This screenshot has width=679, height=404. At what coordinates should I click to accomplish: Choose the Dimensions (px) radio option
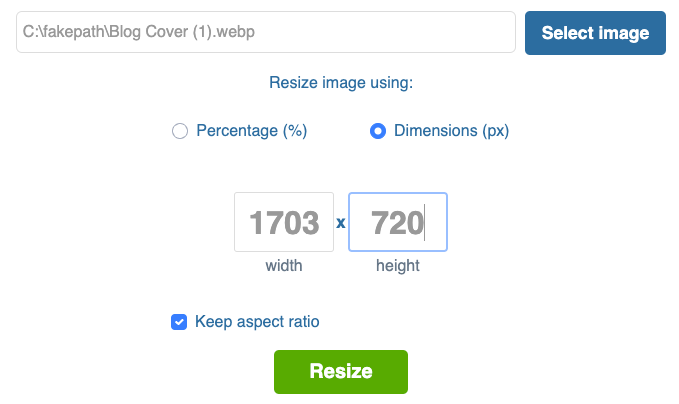coord(378,131)
